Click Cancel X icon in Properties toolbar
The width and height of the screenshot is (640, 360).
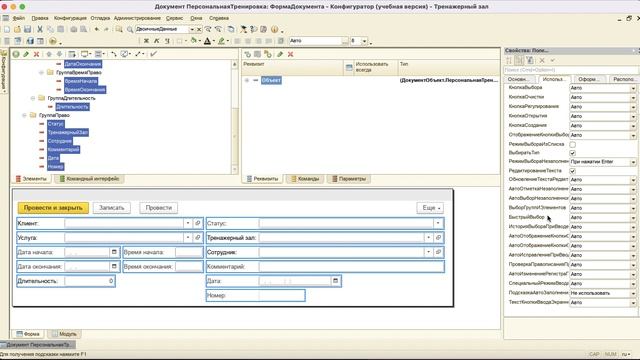coord(542,60)
